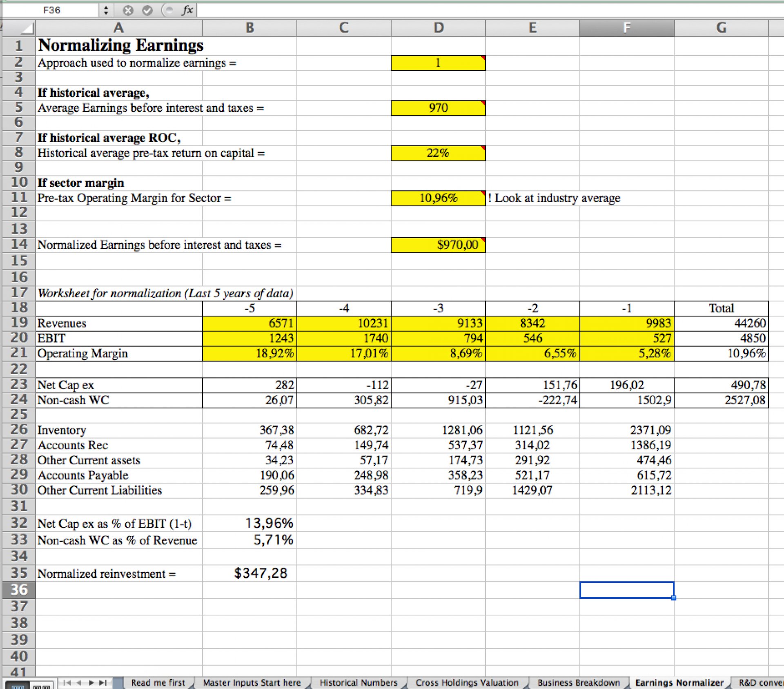Jump to first sheet tab with navigation arrow
The height and width of the screenshot is (689, 784).
point(67,682)
